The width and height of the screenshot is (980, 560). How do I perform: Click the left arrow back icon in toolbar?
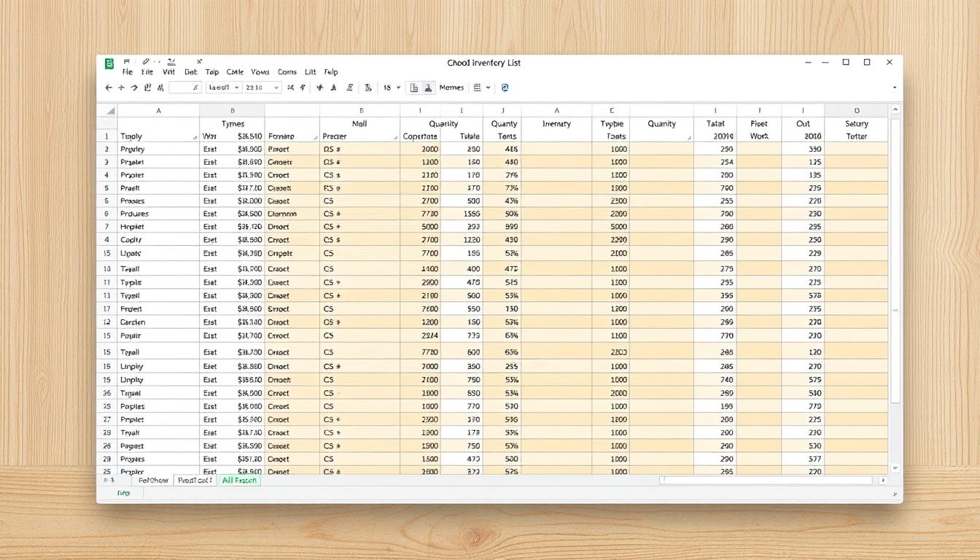[x=109, y=87]
